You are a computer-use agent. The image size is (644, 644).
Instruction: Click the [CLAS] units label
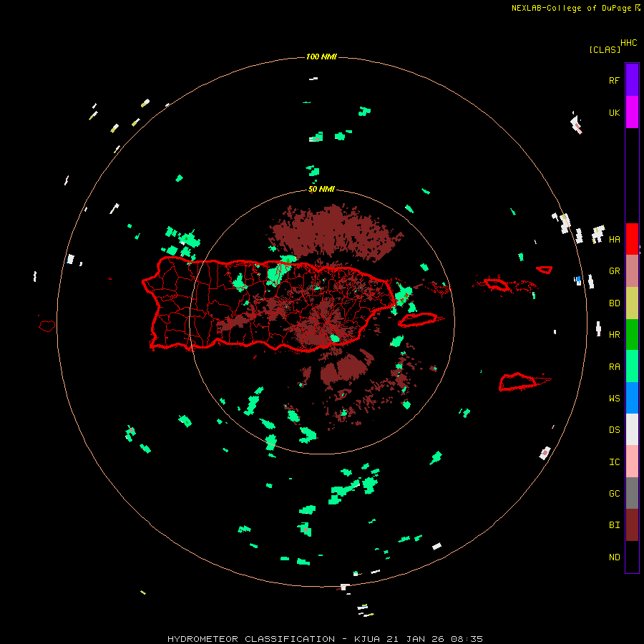(605, 50)
